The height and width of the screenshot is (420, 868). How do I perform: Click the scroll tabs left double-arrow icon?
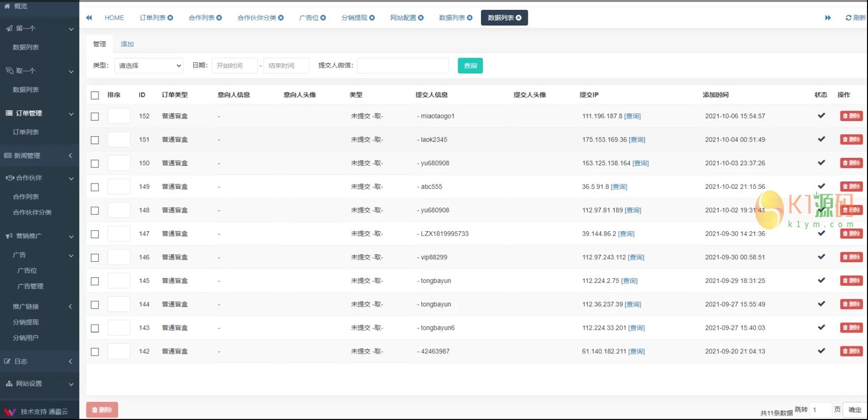[x=89, y=18]
